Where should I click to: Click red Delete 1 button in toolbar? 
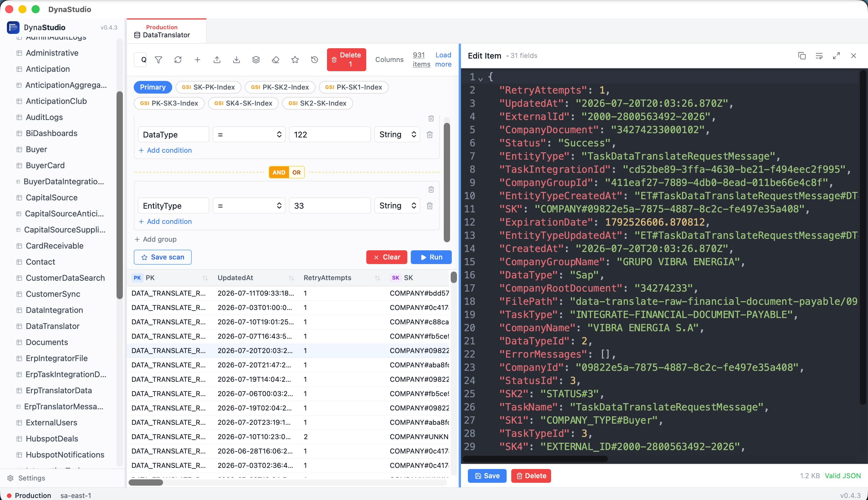coord(346,60)
